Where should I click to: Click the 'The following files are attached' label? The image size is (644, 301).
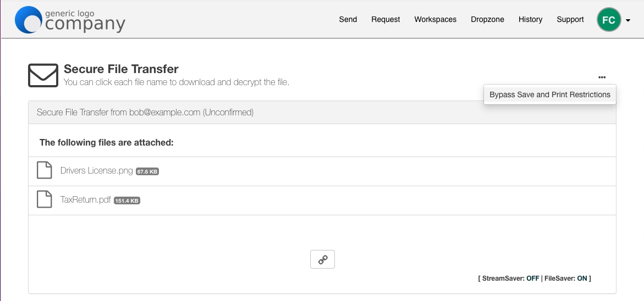click(107, 143)
